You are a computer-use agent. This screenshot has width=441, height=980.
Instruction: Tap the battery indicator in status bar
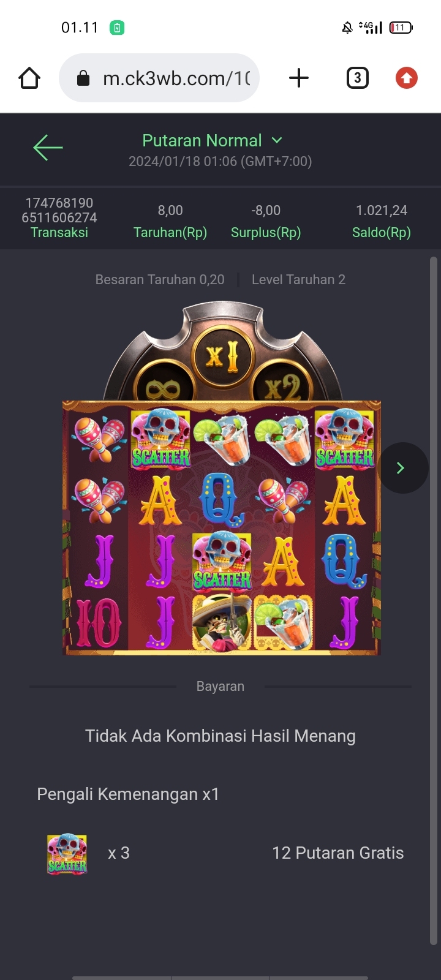[x=401, y=28]
